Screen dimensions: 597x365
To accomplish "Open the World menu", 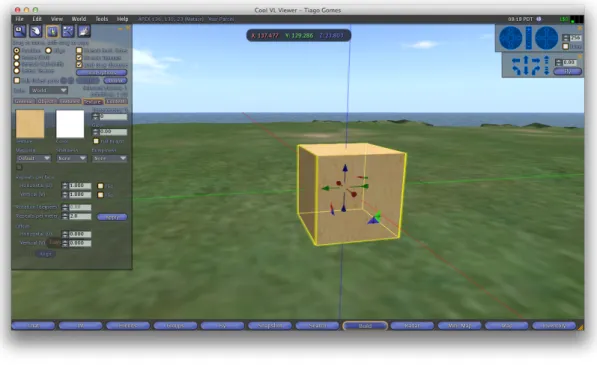I will [78, 19].
